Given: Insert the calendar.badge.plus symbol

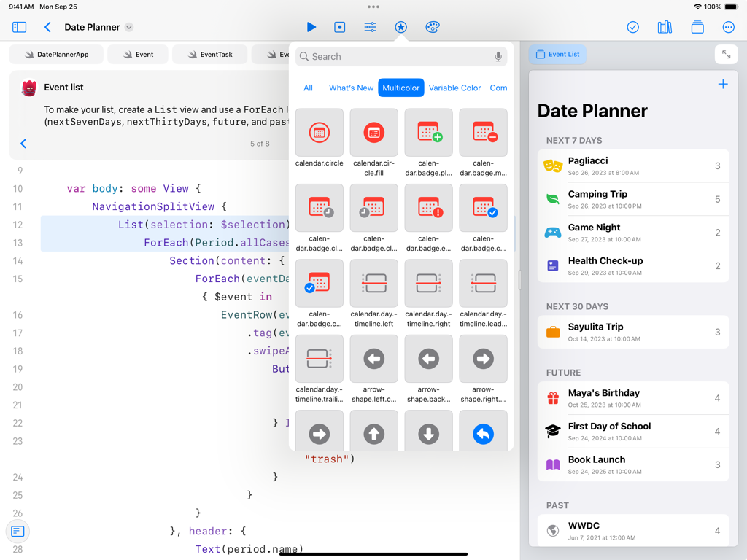Looking at the screenshot, I should 428,133.
